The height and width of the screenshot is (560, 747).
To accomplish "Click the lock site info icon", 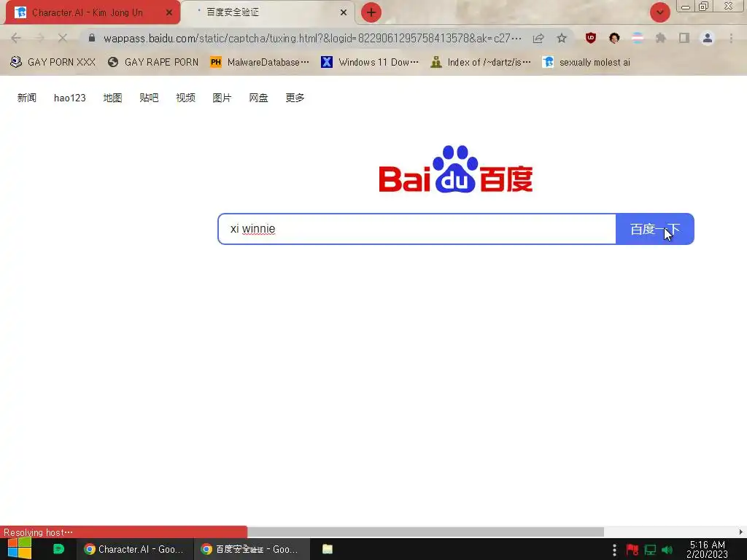I will tap(92, 38).
